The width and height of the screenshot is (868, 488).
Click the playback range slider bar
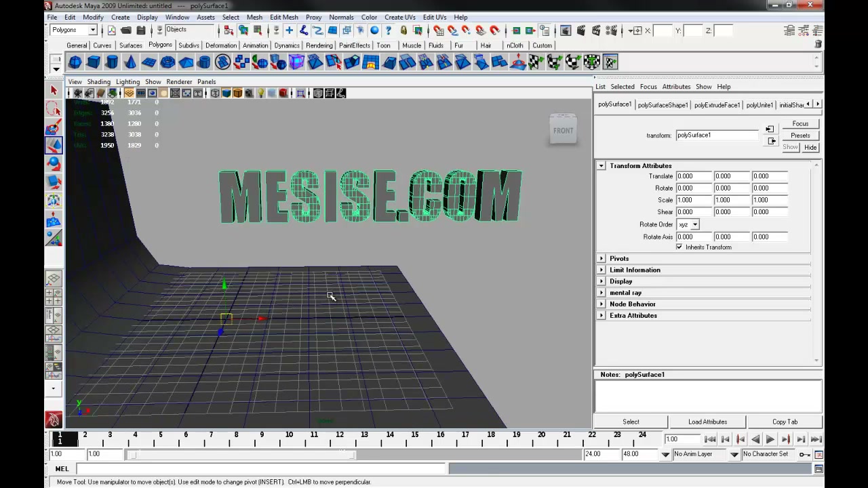243,454
